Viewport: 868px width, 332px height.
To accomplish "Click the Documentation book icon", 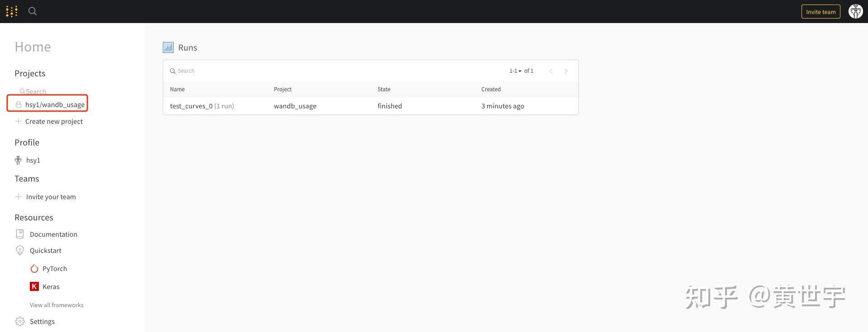I will [20, 234].
